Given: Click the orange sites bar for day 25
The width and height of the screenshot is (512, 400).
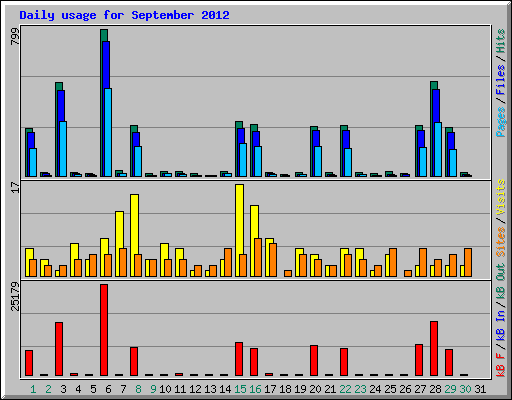Looking at the screenshot, I should (x=393, y=262).
